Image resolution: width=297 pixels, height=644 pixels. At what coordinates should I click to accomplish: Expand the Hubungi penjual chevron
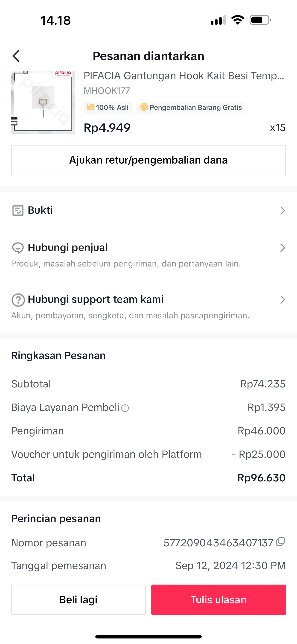click(x=282, y=248)
